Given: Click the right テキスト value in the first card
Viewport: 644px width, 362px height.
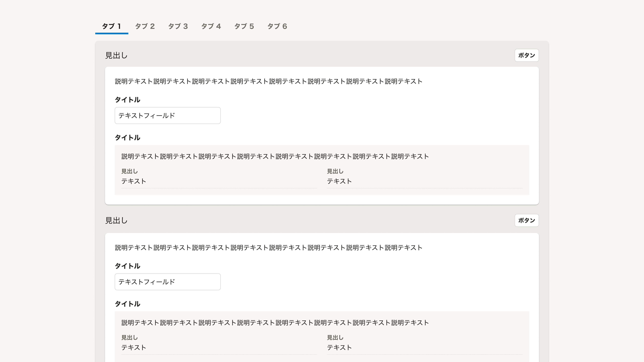Looking at the screenshot, I should click(339, 181).
